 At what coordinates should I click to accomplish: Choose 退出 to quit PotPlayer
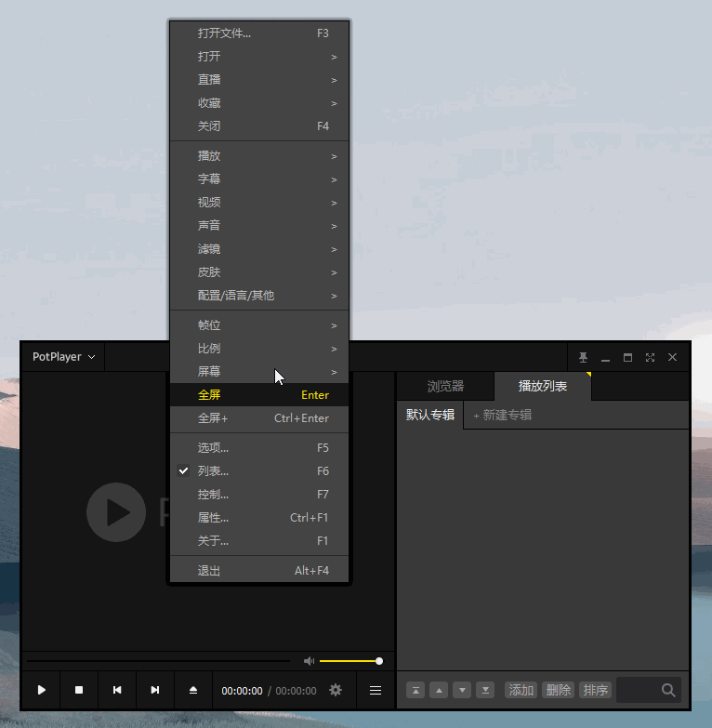tap(259, 571)
